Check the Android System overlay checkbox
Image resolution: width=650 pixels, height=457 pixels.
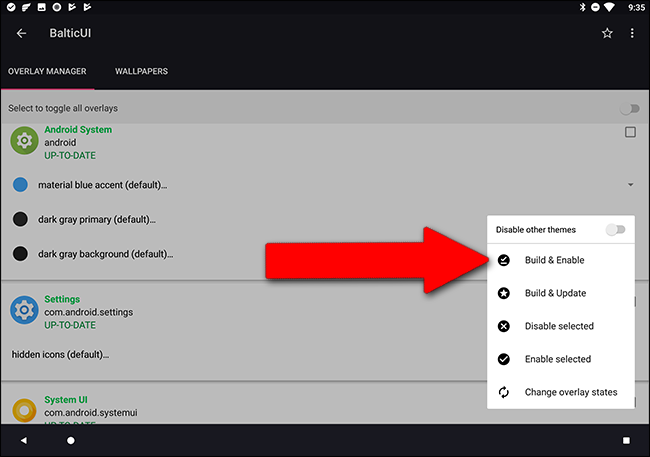[x=630, y=132]
